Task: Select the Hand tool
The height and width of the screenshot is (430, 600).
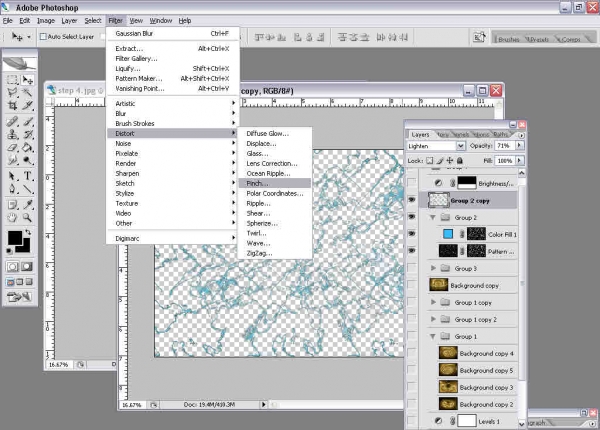Action: coord(12,218)
